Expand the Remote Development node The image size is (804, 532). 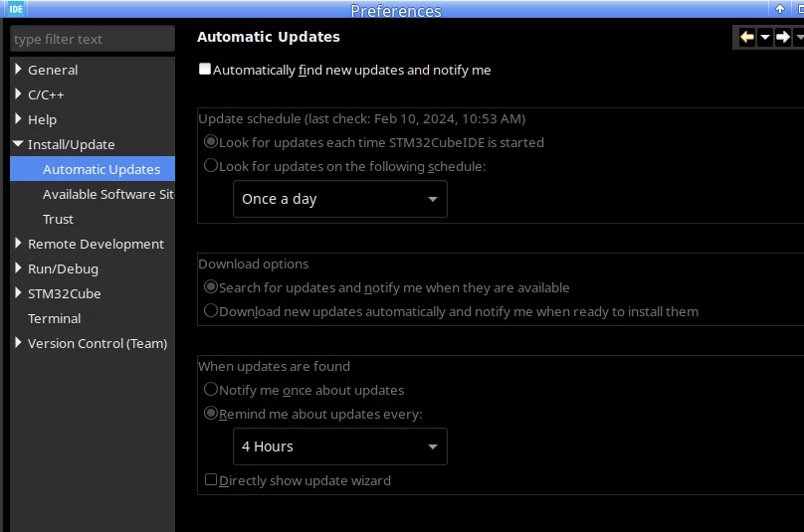pyautogui.click(x=18, y=243)
